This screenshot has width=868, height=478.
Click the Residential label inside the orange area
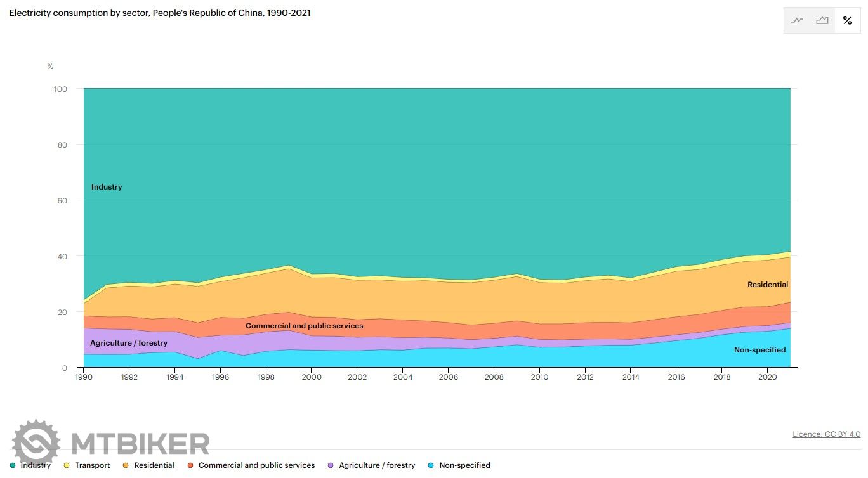[767, 285]
